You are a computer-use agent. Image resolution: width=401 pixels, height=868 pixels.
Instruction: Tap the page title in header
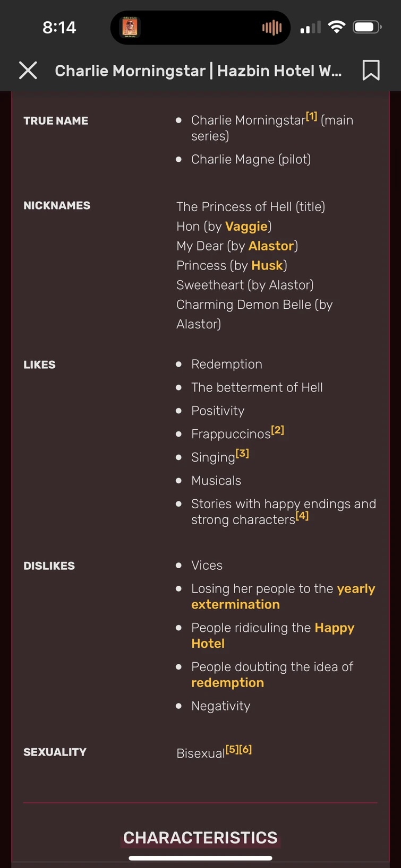click(198, 71)
